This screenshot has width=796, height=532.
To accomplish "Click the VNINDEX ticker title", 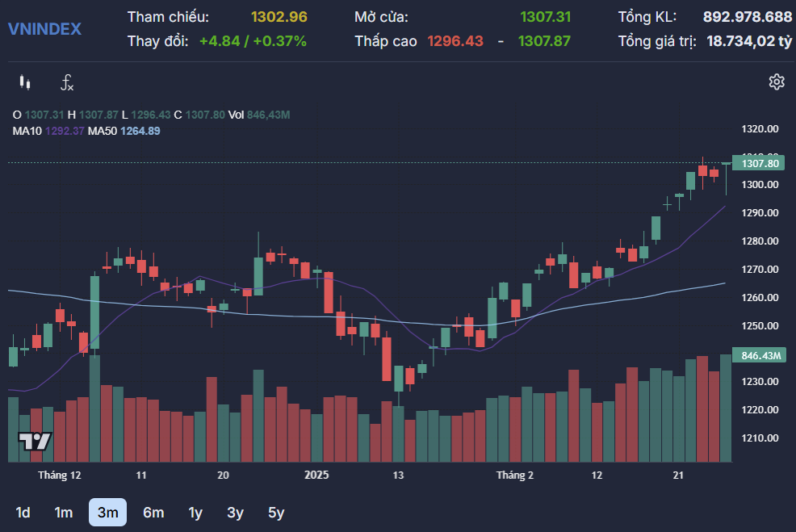I will tap(44, 29).
